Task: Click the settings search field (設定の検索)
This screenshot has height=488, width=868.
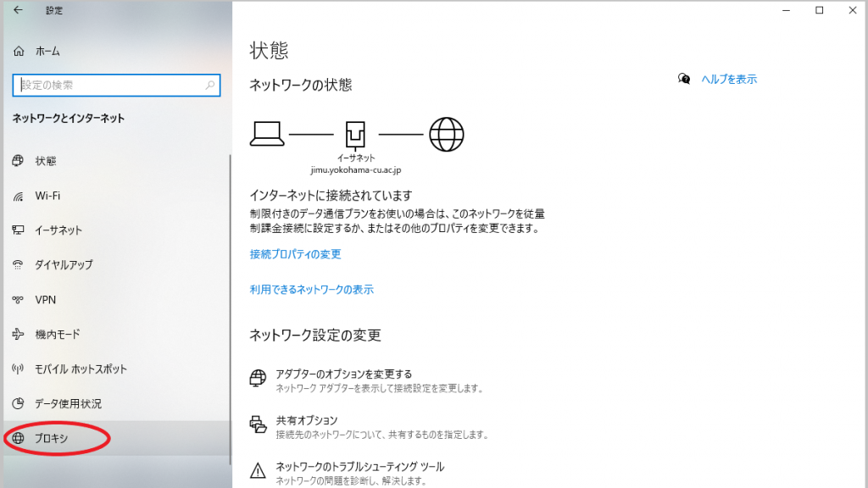Action: point(110,86)
